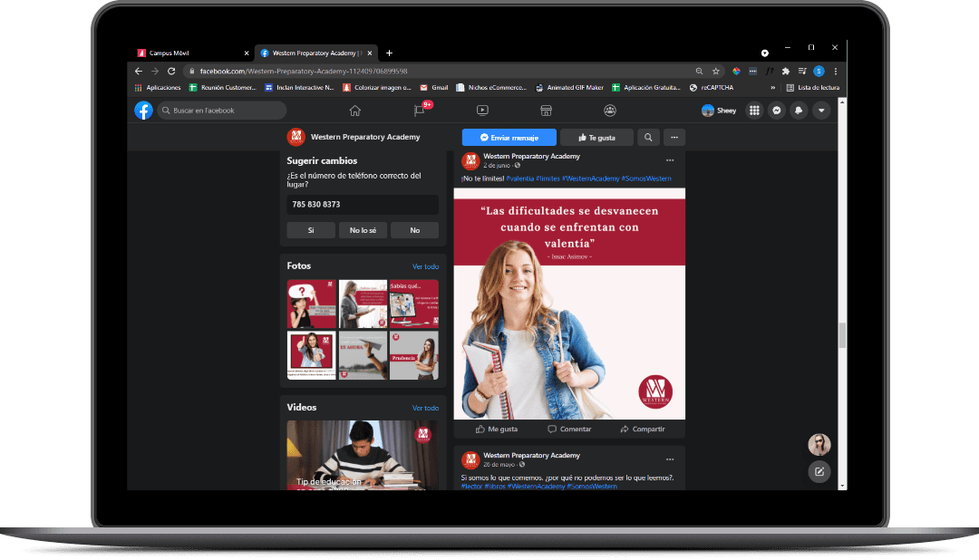The height and width of the screenshot is (560, 979).
Task: Select the Western Preparatory Academy browser tab
Action: point(316,53)
